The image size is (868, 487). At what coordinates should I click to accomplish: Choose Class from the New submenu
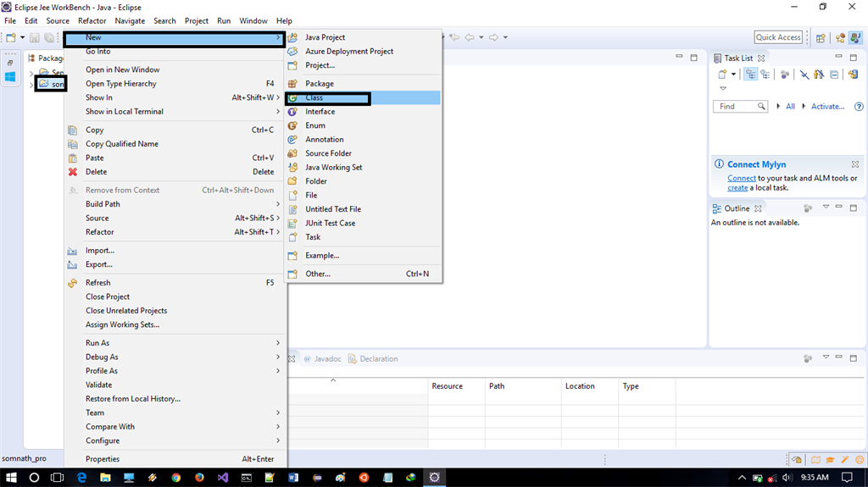pos(363,97)
